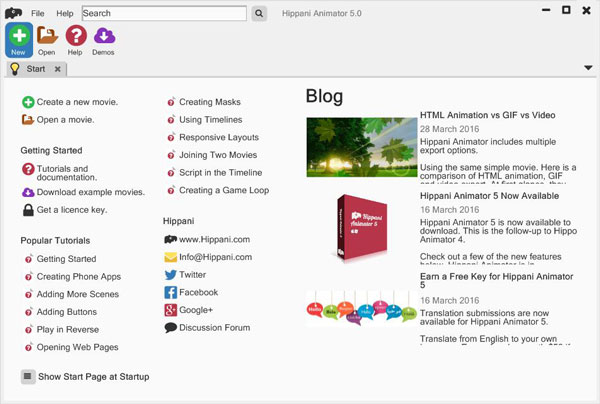Click the folder icon beside Open a movie
The image size is (600, 404).
point(28,120)
